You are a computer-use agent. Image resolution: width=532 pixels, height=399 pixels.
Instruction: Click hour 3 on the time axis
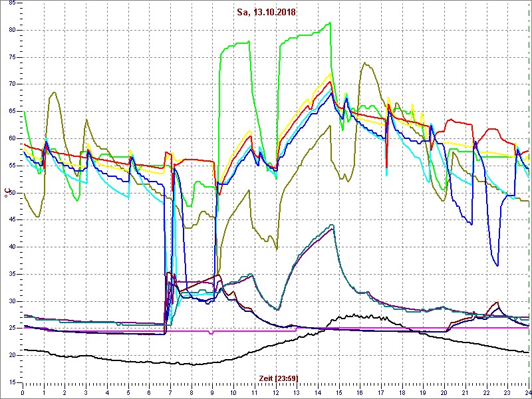click(x=86, y=392)
